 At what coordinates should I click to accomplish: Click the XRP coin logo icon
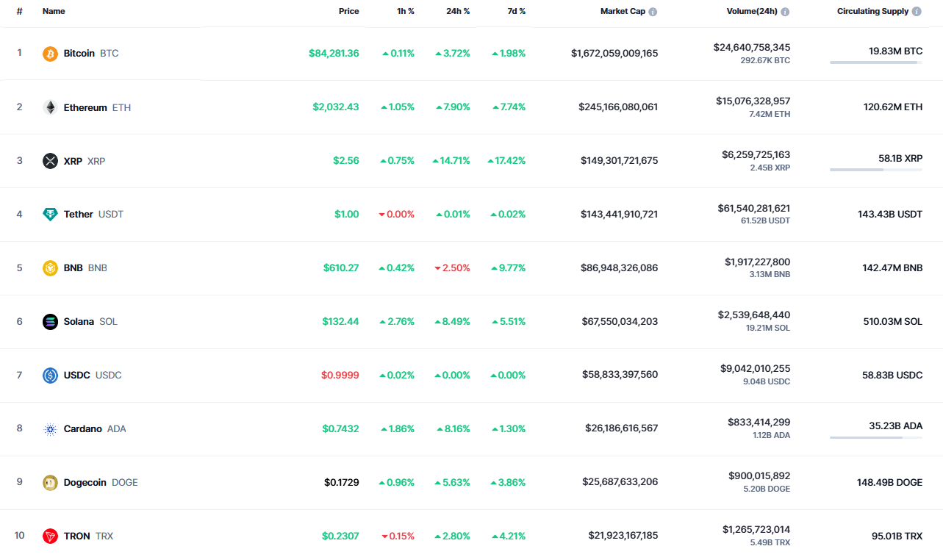(50, 161)
